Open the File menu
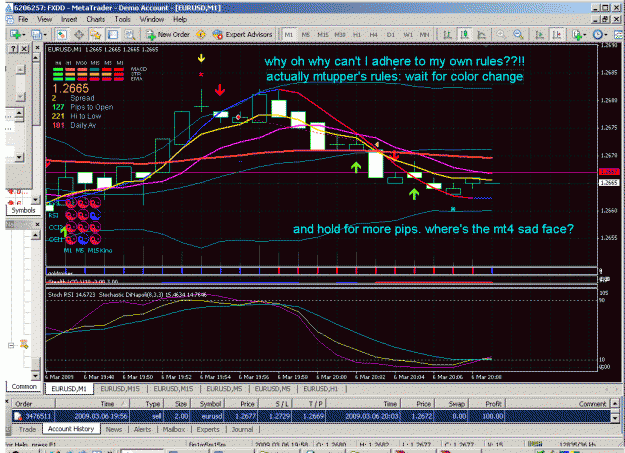625x453 pixels. [23, 19]
